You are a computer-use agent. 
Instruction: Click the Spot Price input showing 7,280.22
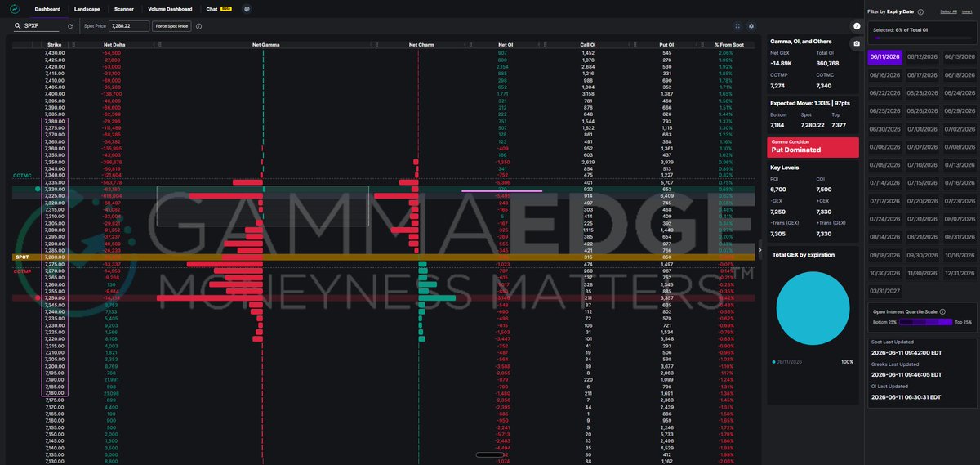pos(129,26)
